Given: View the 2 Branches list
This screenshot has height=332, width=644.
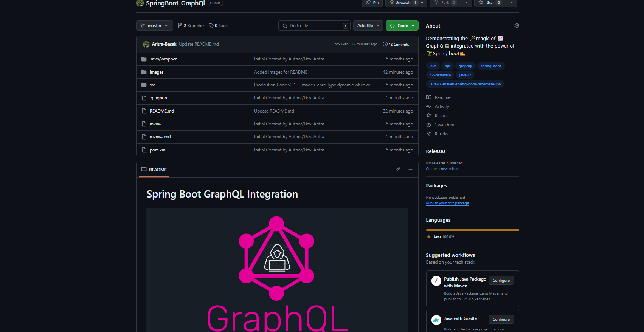Looking at the screenshot, I should [x=191, y=26].
